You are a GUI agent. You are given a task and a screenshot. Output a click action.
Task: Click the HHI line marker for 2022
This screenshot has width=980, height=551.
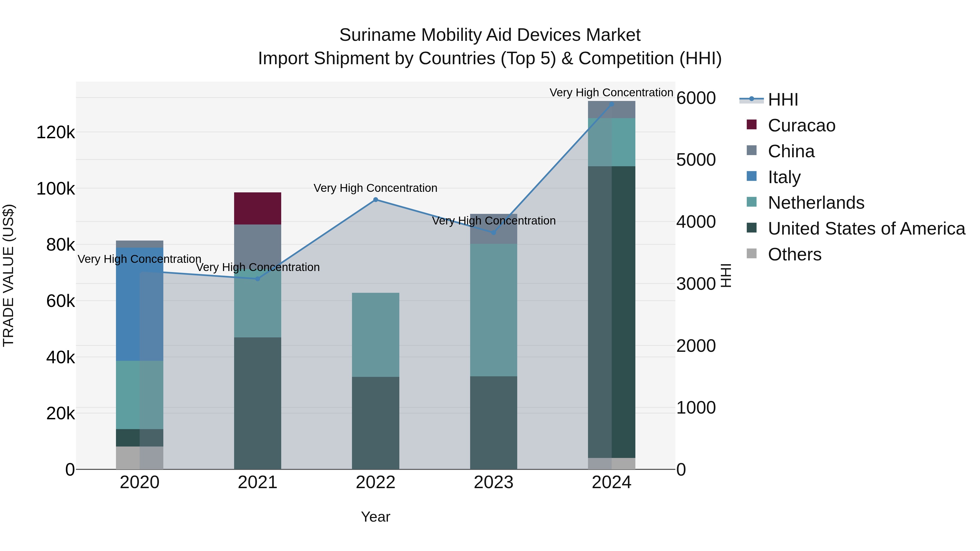click(x=375, y=200)
